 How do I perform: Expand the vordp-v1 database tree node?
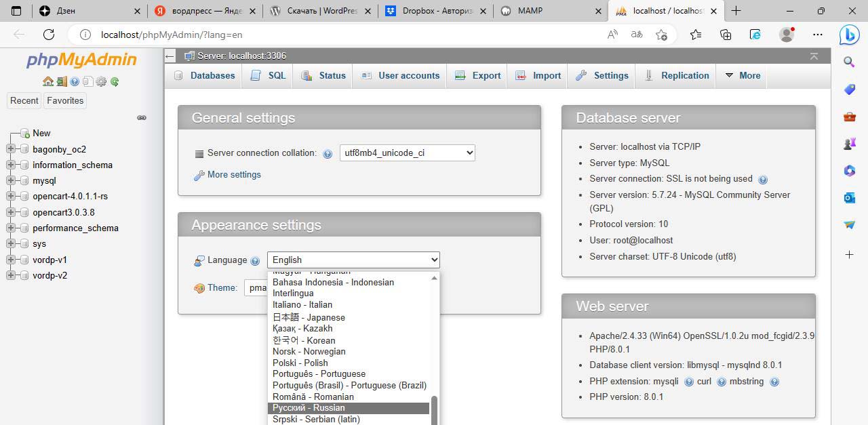click(x=10, y=260)
